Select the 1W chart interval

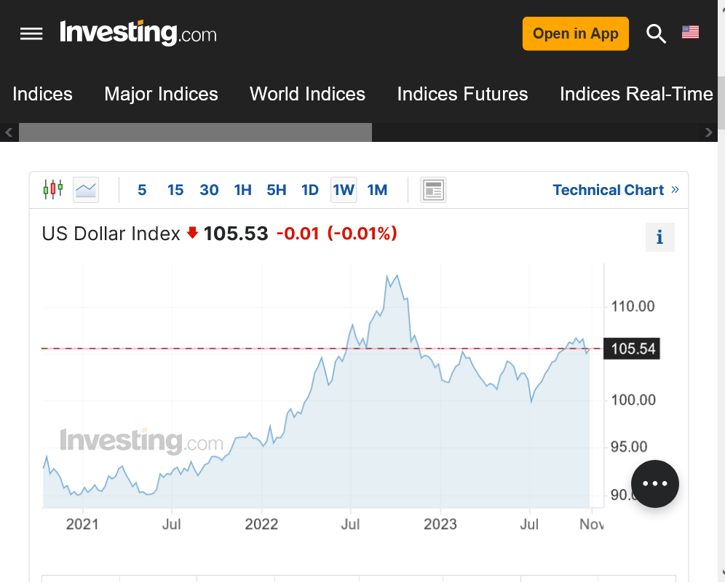click(344, 190)
